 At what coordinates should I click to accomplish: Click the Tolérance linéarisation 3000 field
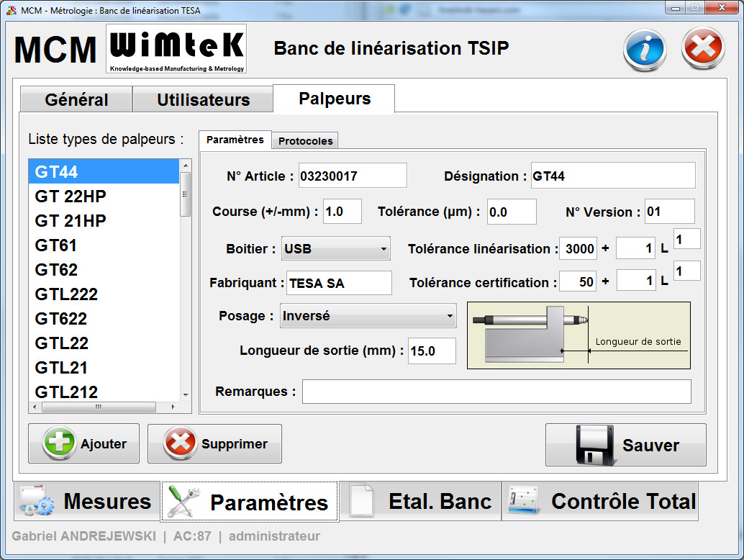pyautogui.click(x=578, y=248)
